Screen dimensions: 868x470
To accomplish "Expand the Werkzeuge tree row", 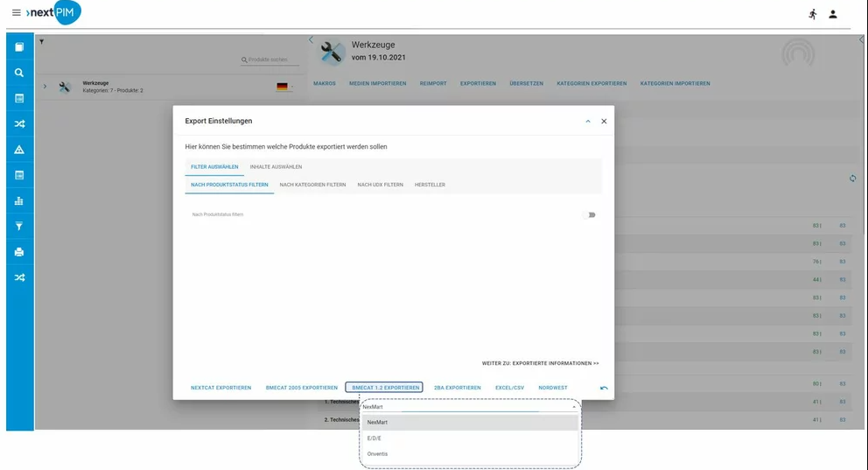I will coord(45,87).
